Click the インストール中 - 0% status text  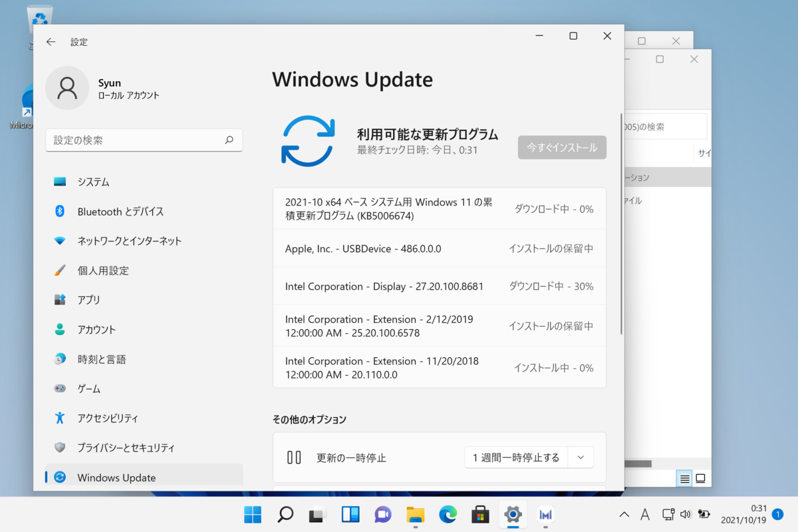click(554, 368)
